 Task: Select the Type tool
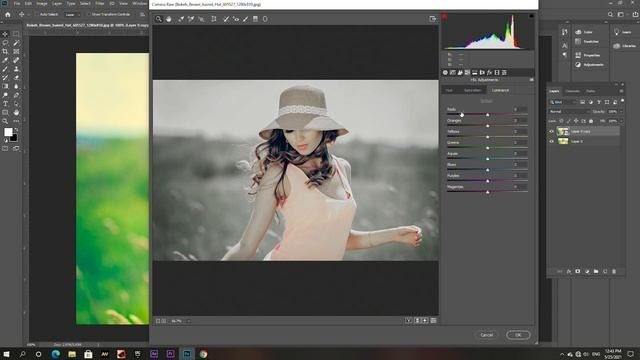[5, 104]
